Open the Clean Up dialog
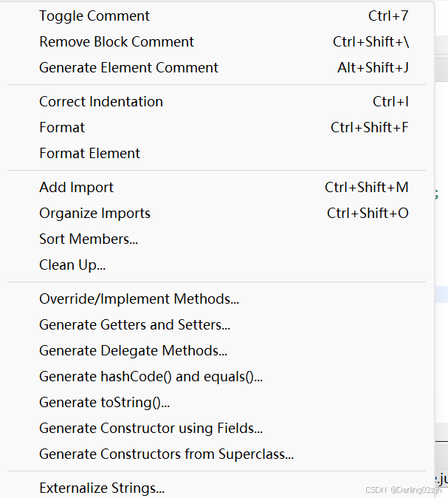The width and height of the screenshot is (448, 498). (x=72, y=265)
